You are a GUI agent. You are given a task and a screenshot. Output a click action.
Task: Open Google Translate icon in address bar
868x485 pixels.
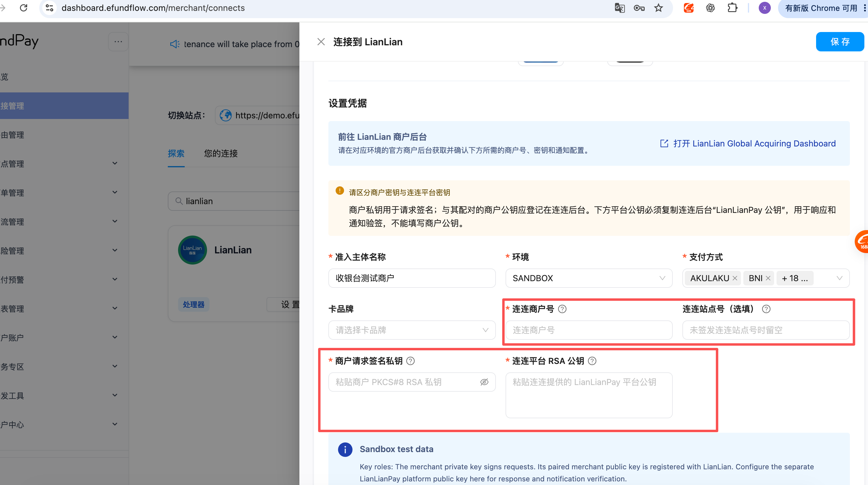619,8
